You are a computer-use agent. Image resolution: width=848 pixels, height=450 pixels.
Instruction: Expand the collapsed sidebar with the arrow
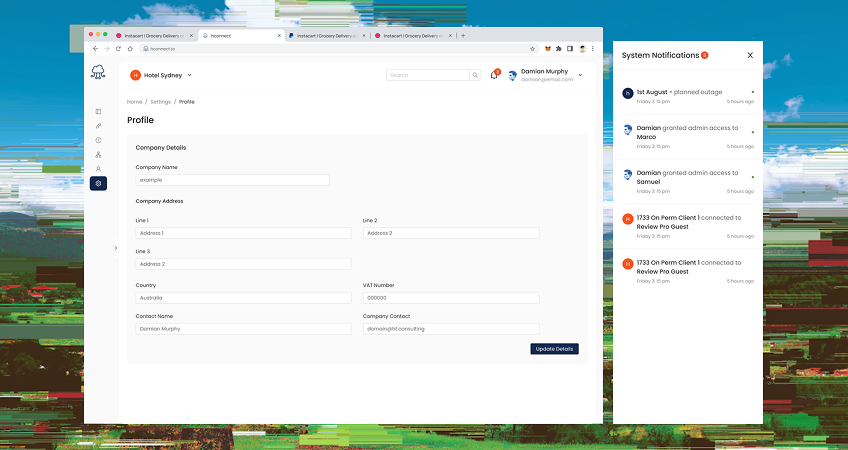116,248
